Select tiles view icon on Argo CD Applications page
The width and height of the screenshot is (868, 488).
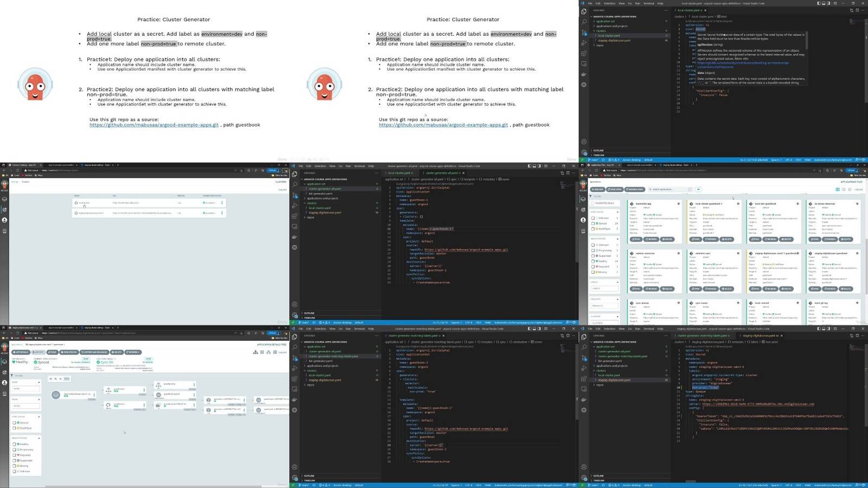838,189
